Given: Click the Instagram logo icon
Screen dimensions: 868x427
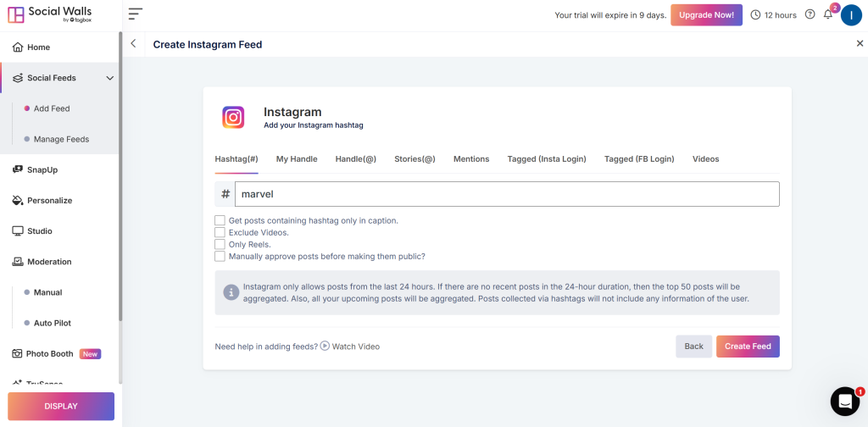Looking at the screenshot, I should click(x=234, y=117).
